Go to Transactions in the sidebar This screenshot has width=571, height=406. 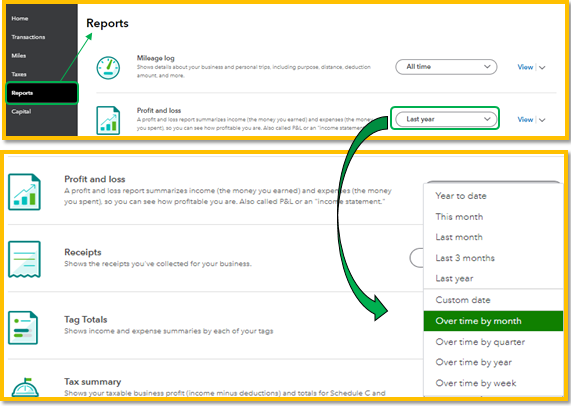point(28,37)
